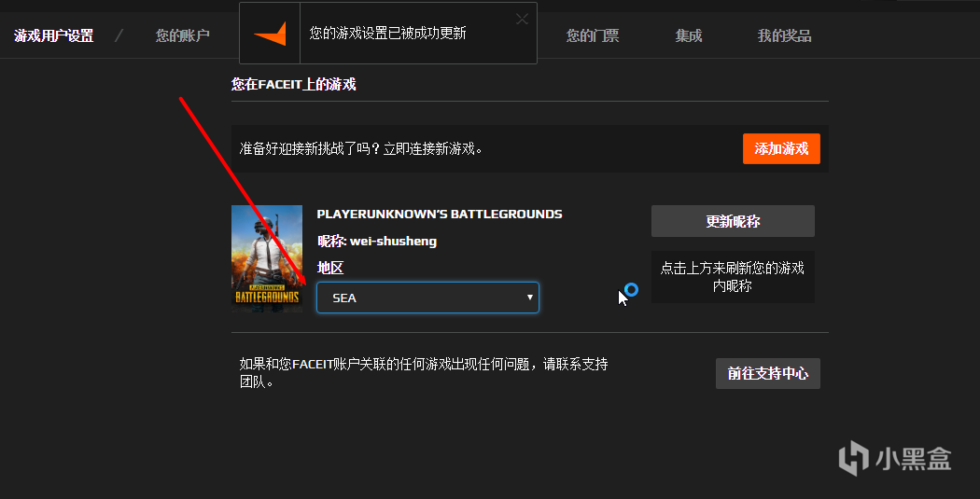Image resolution: width=980 pixels, height=499 pixels.
Task: Switch to the 游戏用户设置 tab
Action: point(54,36)
